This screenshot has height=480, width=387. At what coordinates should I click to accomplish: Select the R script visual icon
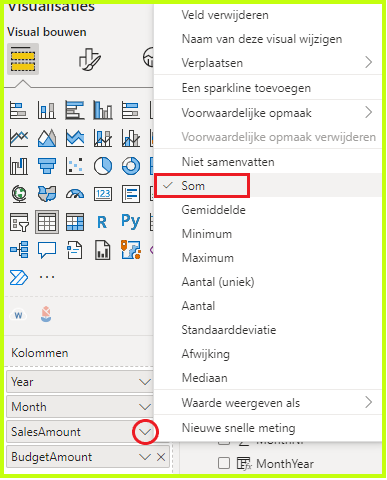coord(102,222)
